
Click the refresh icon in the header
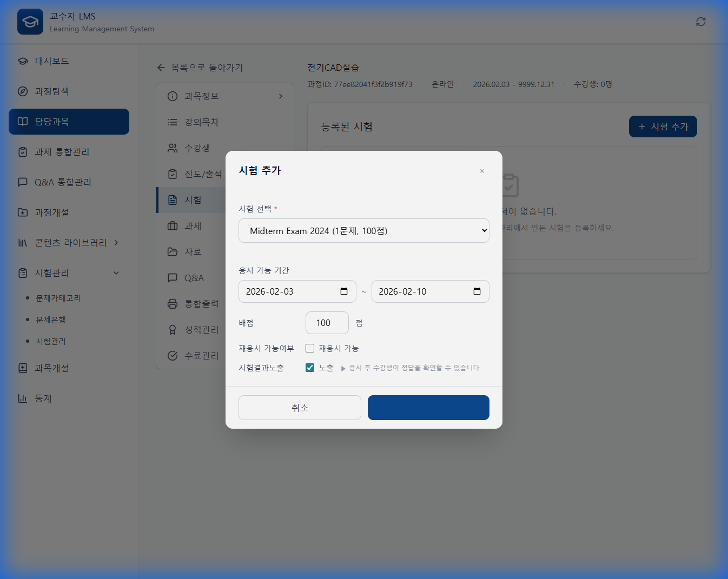pyautogui.click(x=700, y=21)
